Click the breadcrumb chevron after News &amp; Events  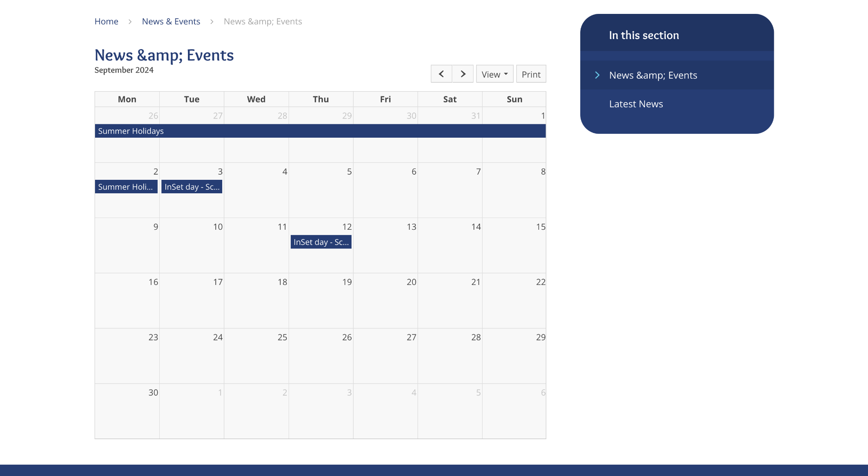click(213, 22)
